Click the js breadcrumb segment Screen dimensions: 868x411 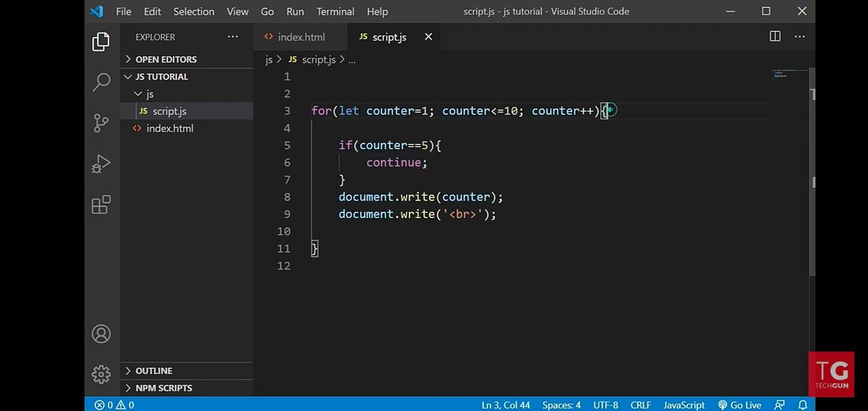click(x=269, y=60)
